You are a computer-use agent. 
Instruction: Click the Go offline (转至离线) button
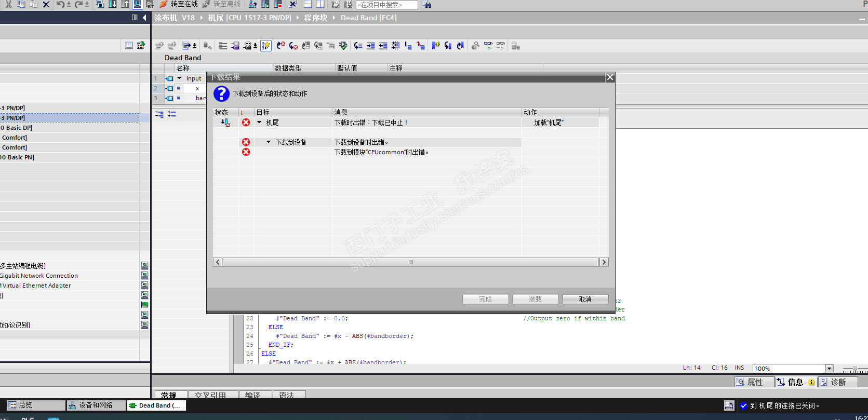tap(221, 4)
